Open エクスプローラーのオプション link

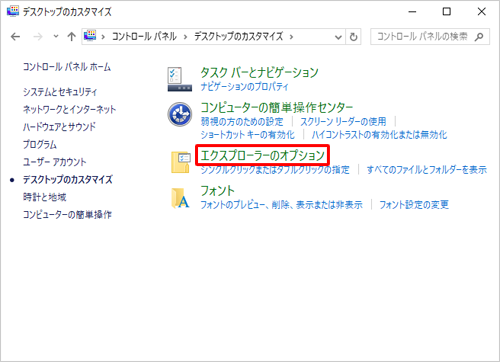[262, 155]
